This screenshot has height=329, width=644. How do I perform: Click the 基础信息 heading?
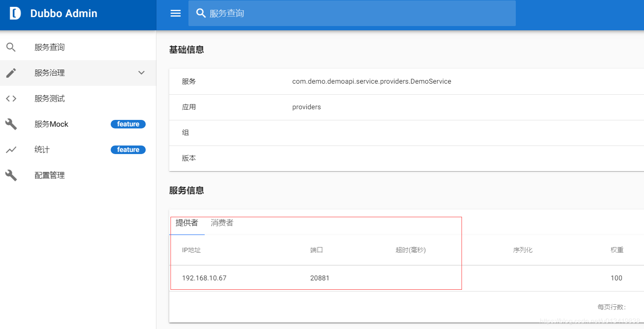coord(186,49)
